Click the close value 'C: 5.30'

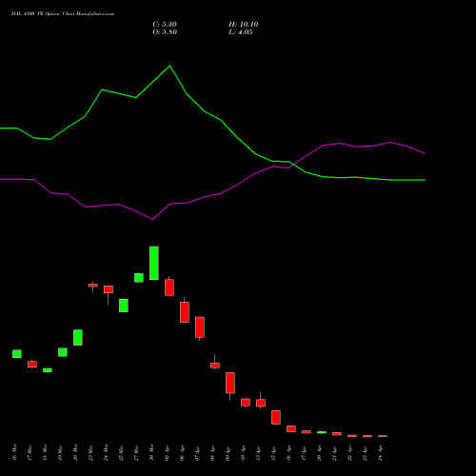[x=165, y=25]
